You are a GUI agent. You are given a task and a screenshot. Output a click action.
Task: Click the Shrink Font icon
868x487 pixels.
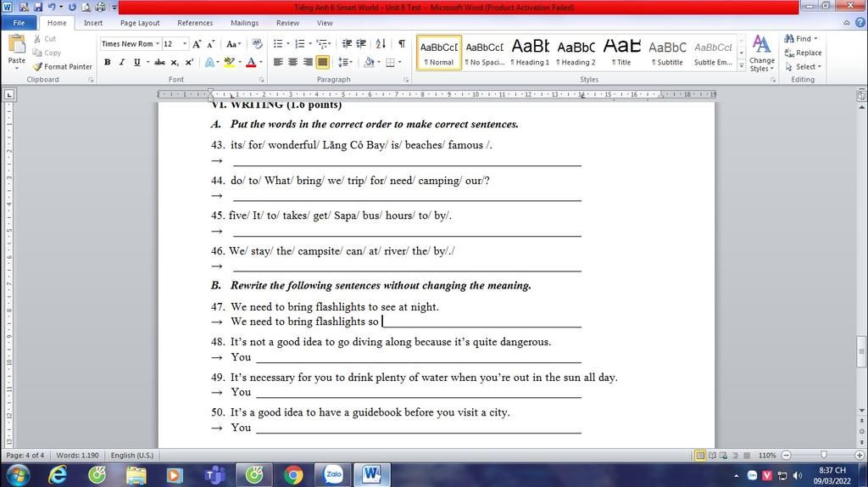pyautogui.click(x=211, y=44)
